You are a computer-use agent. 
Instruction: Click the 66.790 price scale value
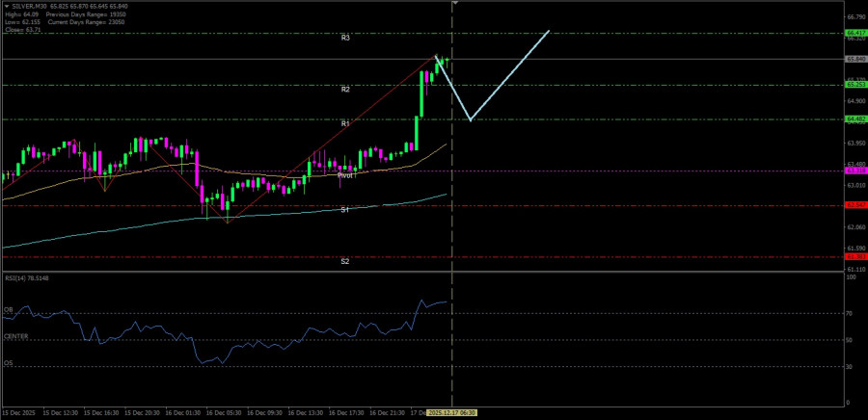coord(855,17)
